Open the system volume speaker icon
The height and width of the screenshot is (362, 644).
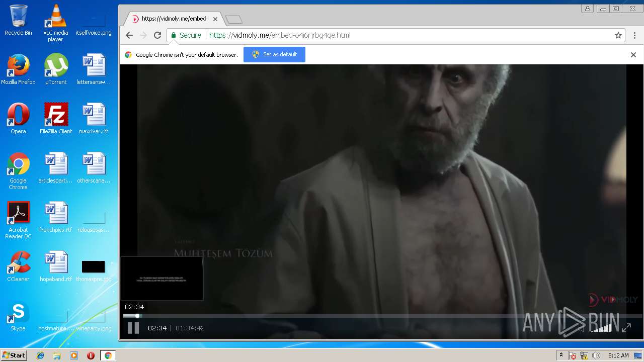tap(596, 355)
